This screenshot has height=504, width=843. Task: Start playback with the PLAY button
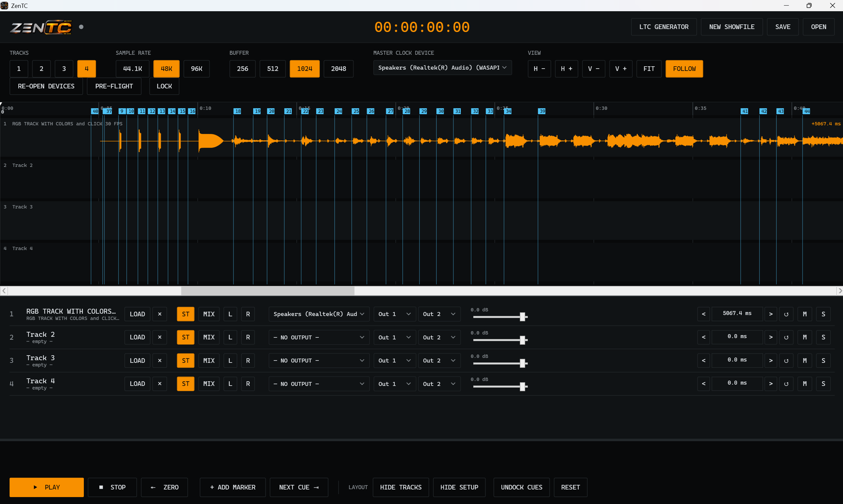(47, 488)
